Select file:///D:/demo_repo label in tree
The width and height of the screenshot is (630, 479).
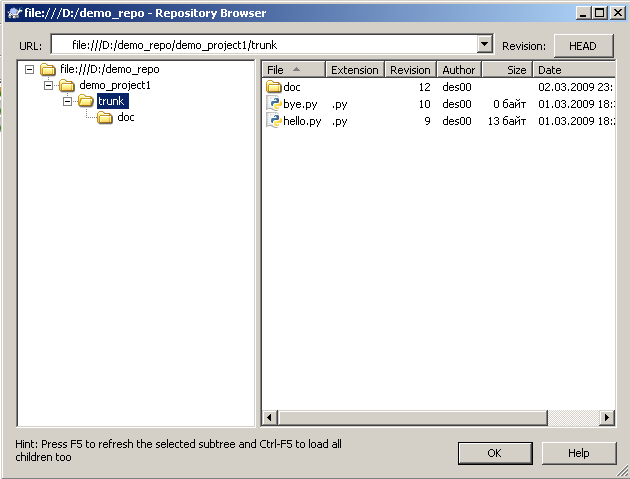pos(110,69)
